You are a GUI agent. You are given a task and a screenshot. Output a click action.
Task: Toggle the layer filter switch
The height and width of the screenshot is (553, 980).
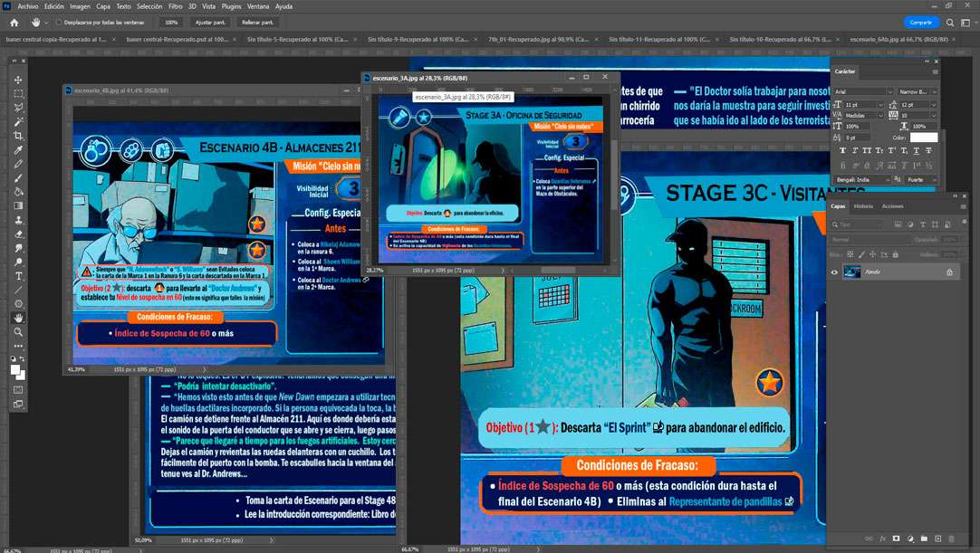(x=965, y=223)
